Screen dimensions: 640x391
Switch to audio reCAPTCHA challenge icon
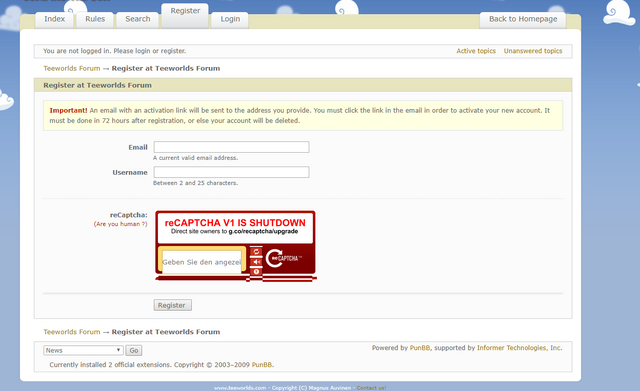pos(256,262)
